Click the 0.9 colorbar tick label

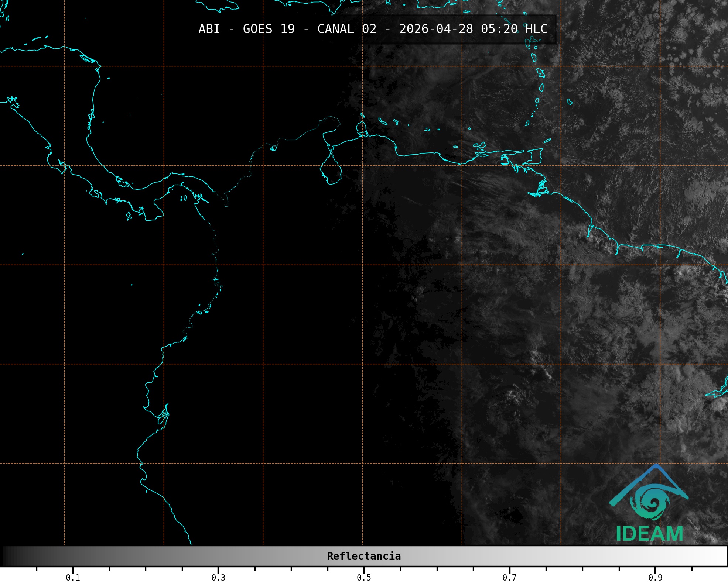point(655,577)
